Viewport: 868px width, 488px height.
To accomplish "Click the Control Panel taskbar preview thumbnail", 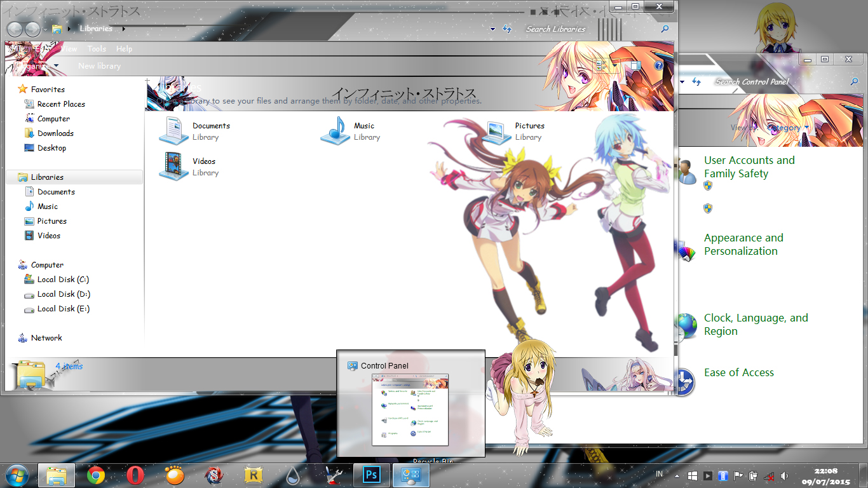I will click(410, 410).
